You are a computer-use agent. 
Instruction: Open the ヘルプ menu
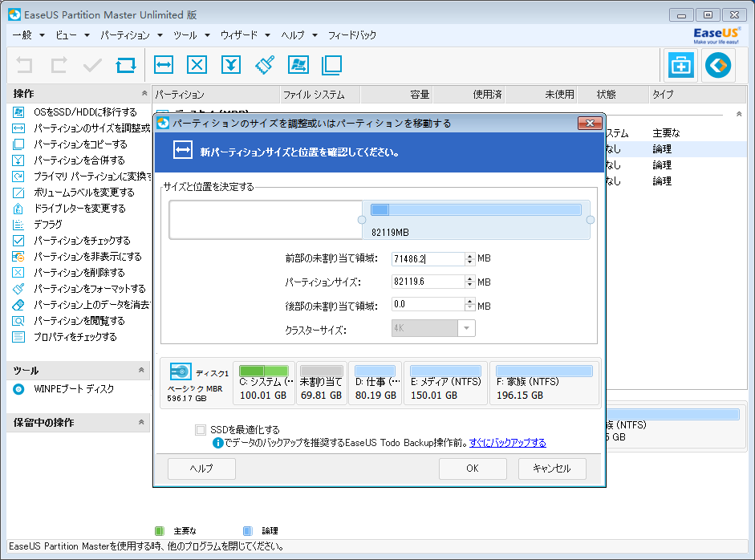point(299,35)
